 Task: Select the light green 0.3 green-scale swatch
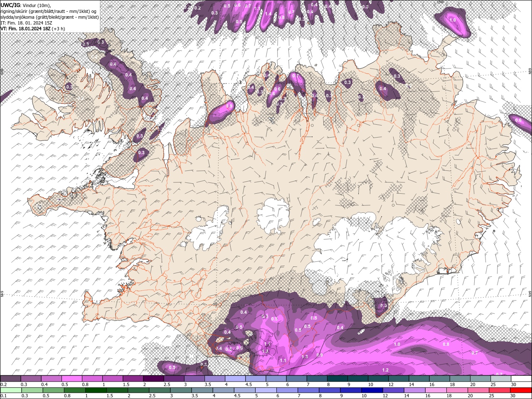pyautogui.click(x=32, y=390)
